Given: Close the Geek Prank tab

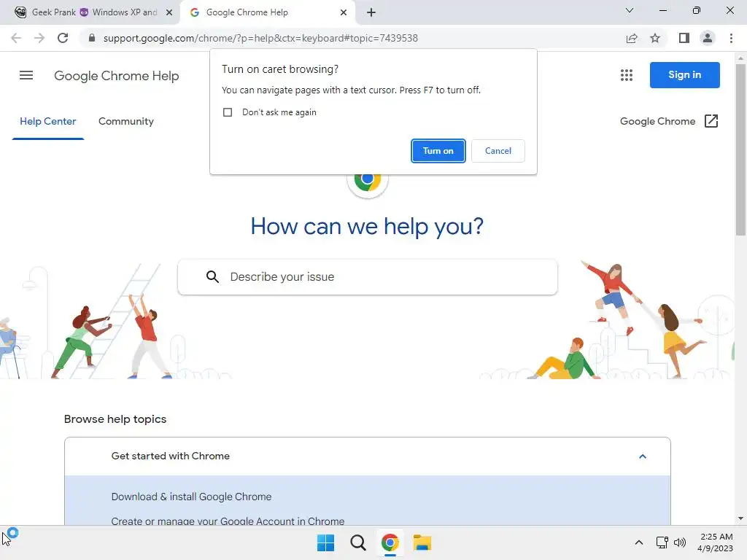Looking at the screenshot, I should coord(169,12).
